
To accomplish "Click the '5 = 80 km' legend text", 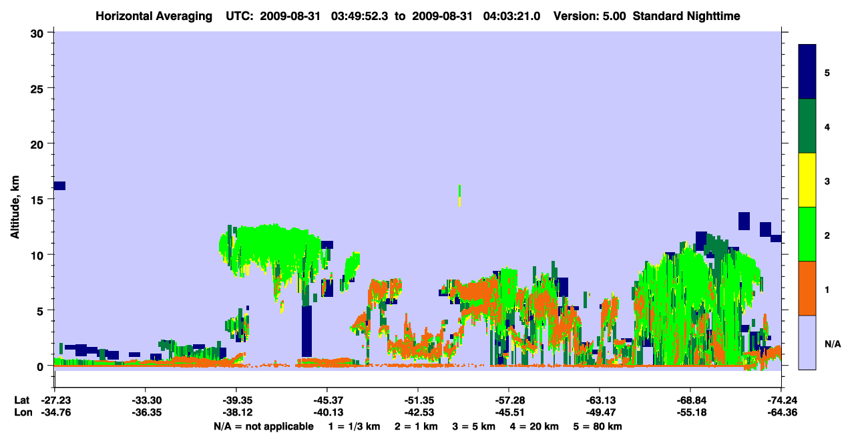I will (x=598, y=426).
